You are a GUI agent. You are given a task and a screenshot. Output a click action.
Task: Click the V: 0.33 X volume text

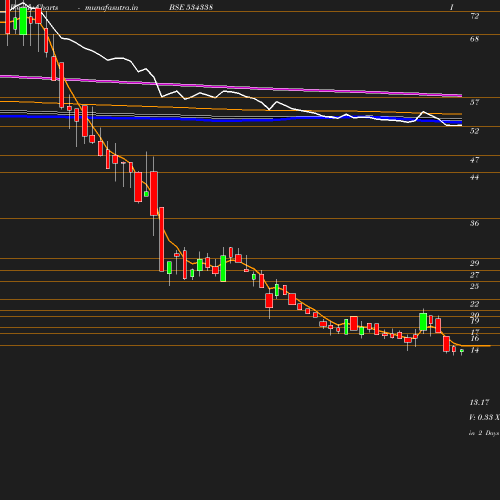pos(484,417)
